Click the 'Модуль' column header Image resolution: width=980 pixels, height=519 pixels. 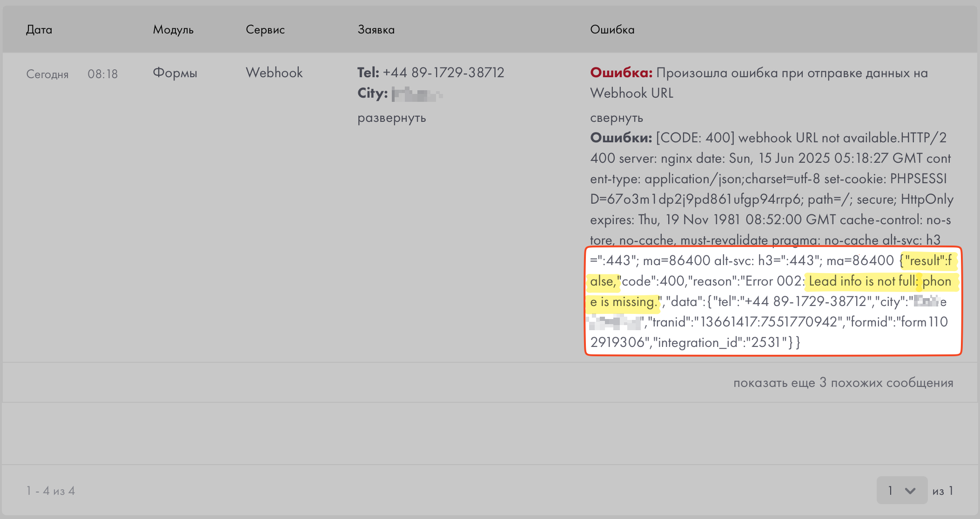(173, 30)
